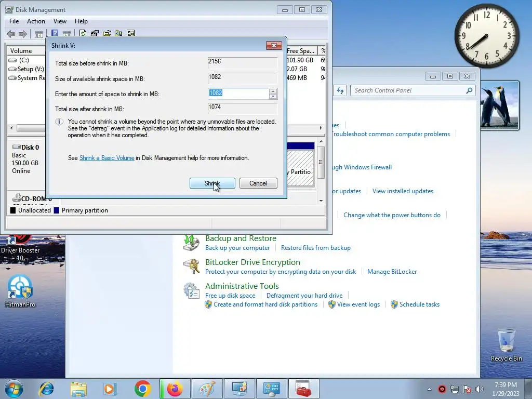Open the Action menu
Image resolution: width=532 pixels, height=399 pixels.
pos(36,21)
